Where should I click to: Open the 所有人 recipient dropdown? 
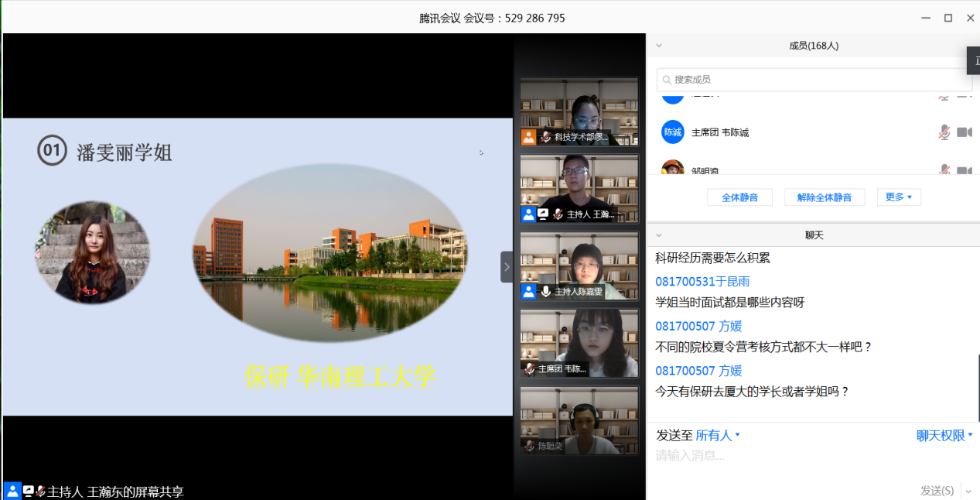point(718,436)
